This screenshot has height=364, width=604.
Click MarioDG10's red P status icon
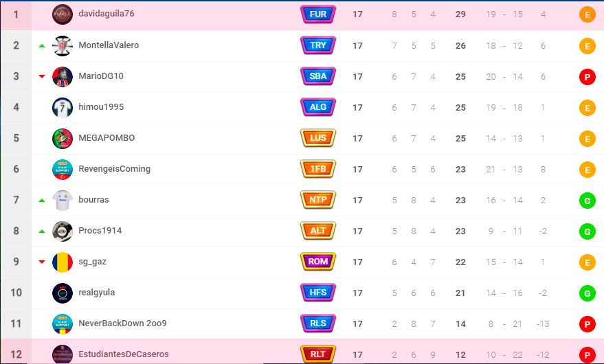587,77
